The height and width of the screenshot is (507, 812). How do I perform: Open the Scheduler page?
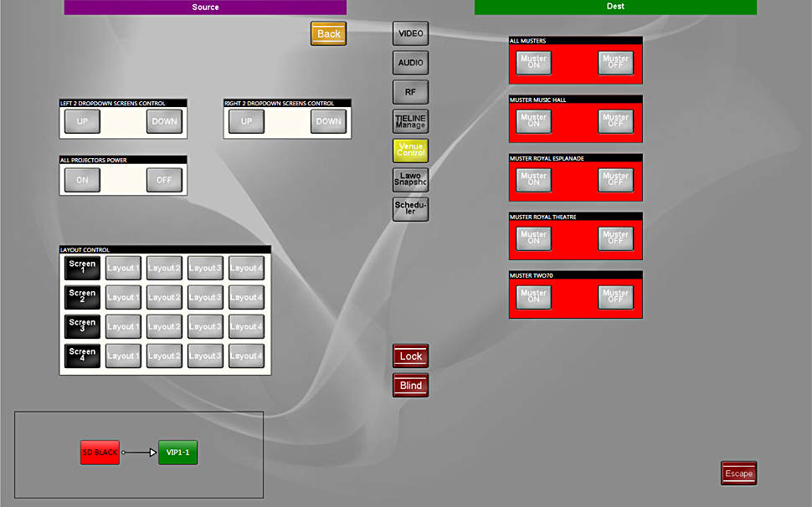410,208
